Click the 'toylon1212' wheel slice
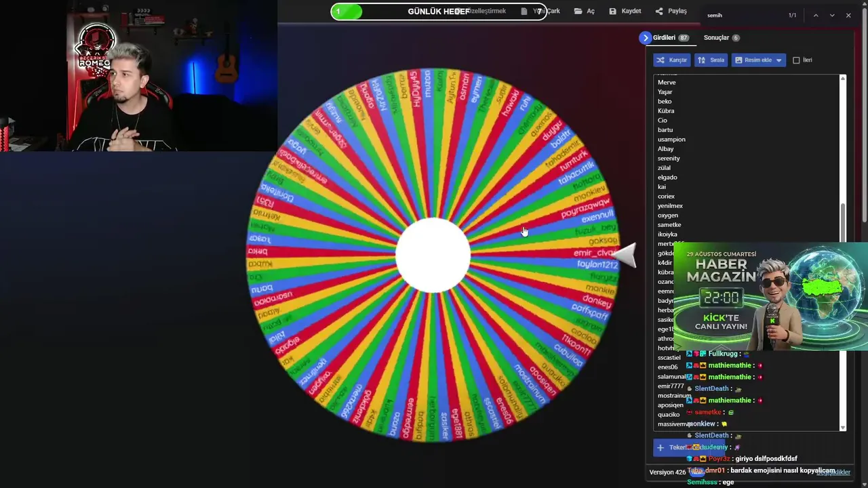 tap(597, 265)
